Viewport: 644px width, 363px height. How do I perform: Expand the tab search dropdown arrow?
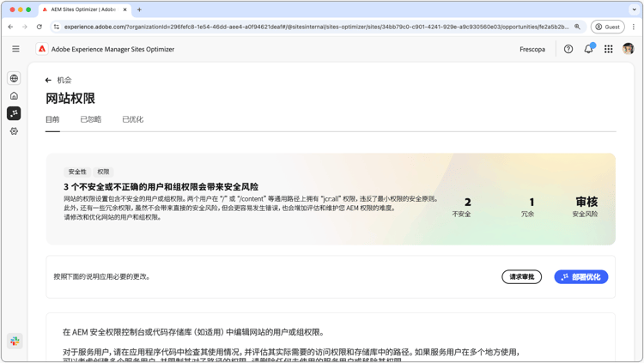635,9
